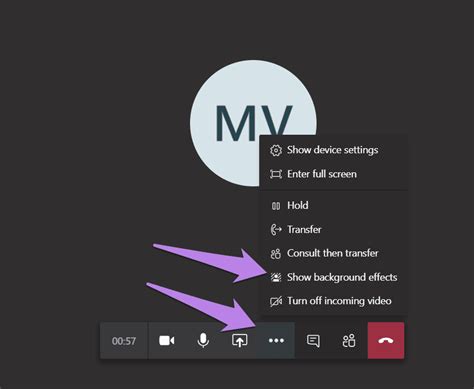
Task: Click the crossed-out camera icon
Action: (276, 302)
